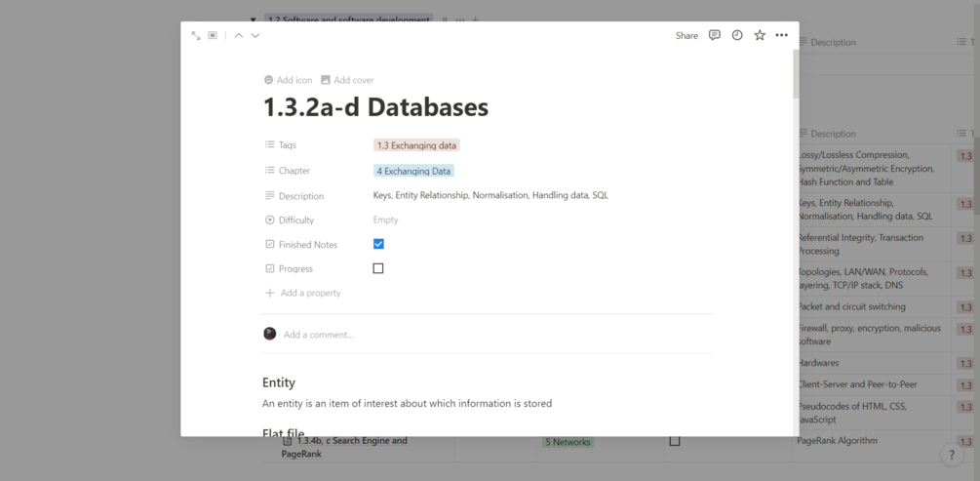View page history clock icon
This screenshot has width=980, height=481.
[737, 35]
